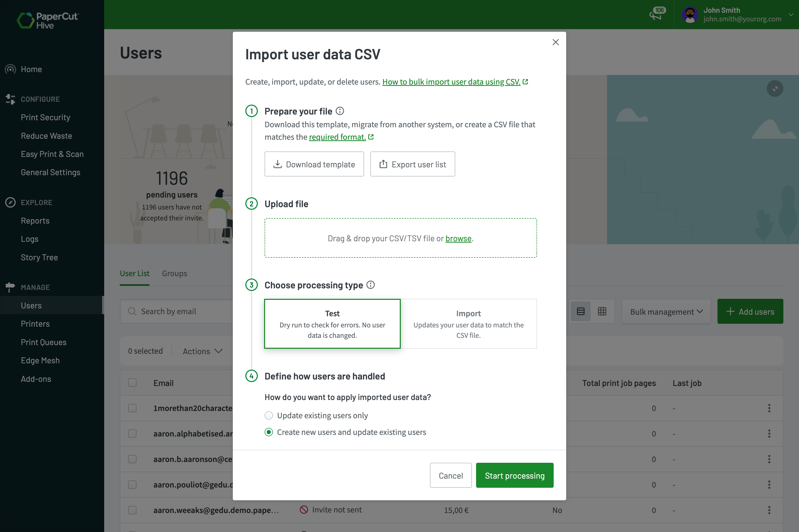Click the Download template button
Screen dimensions: 799x532
314,164
